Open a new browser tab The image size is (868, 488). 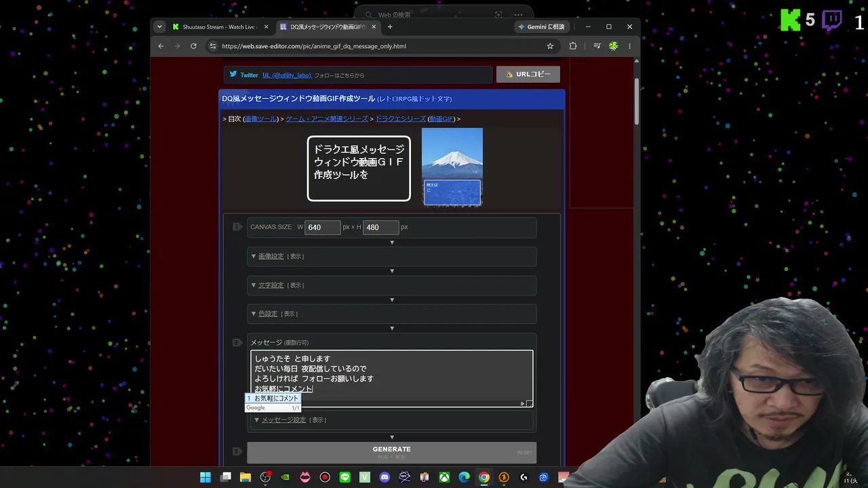click(x=390, y=27)
